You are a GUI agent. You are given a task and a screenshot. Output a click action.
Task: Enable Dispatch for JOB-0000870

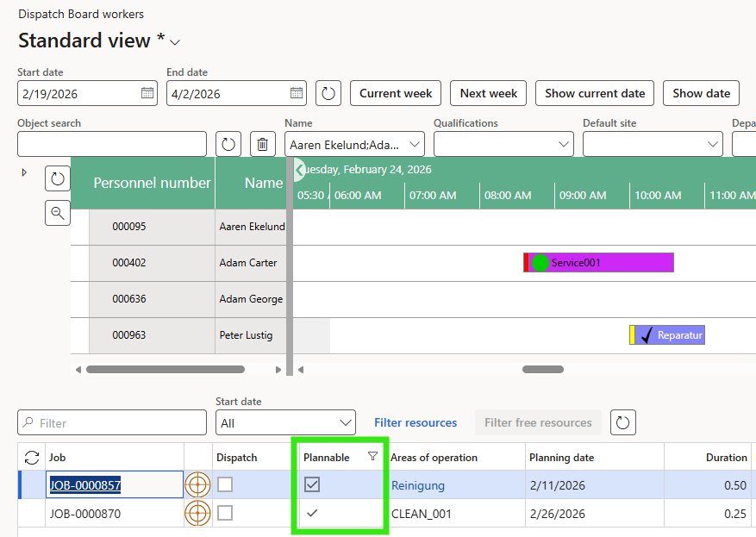pos(225,513)
